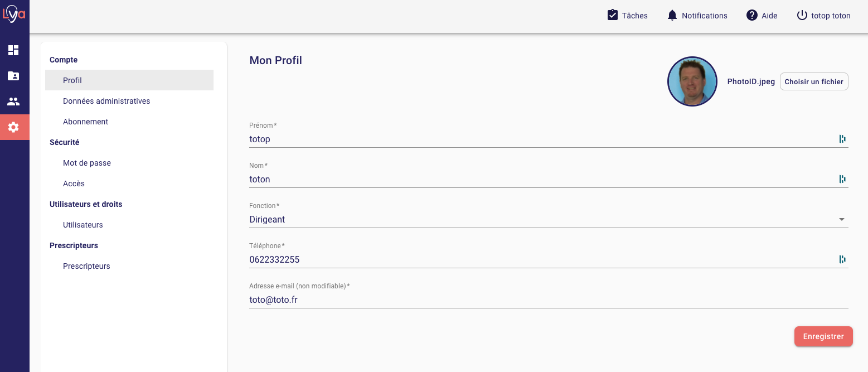Screen dimensions: 868x372
Task: Expand the Fonction dropdown arrow
Action: (x=842, y=220)
